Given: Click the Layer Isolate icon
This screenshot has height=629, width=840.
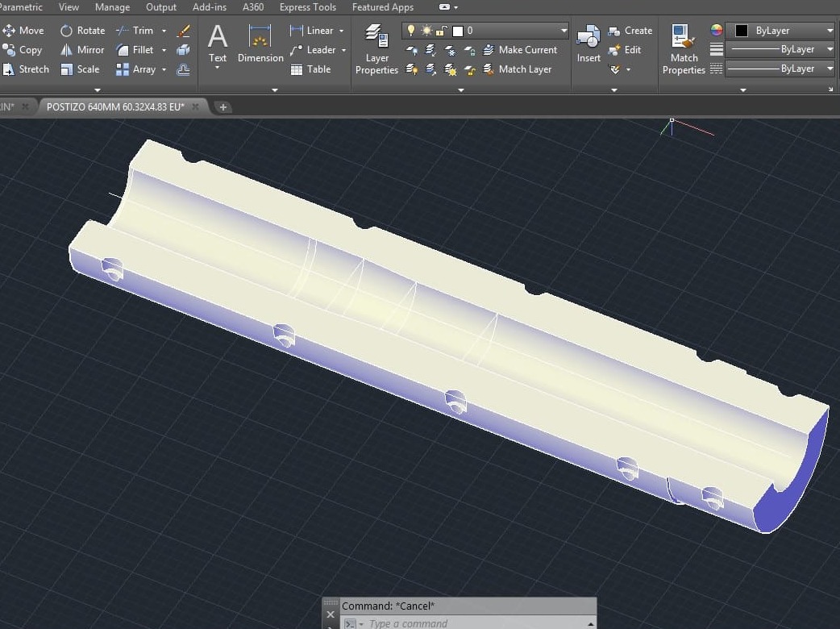Looking at the screenshot, I should click(x=430, y=50).
